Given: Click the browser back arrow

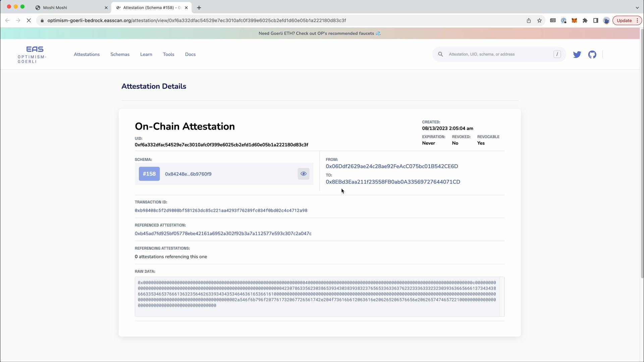Looking at the screenshot, I should 7,20.
